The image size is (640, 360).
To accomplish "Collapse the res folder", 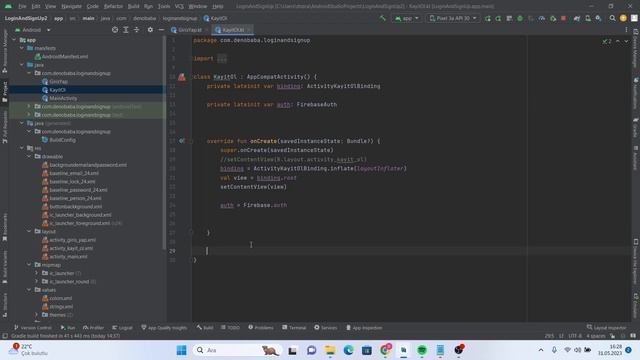I will coord(22,148).
